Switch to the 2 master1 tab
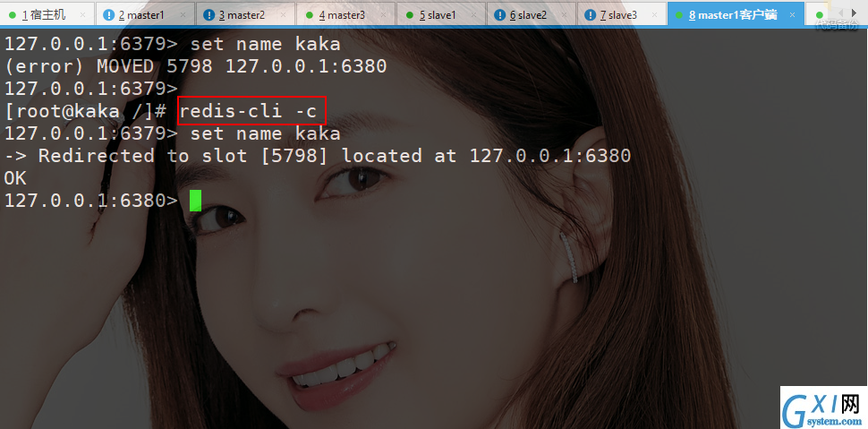This screenshot has height=429, width=868. click(x=145, y=14)
